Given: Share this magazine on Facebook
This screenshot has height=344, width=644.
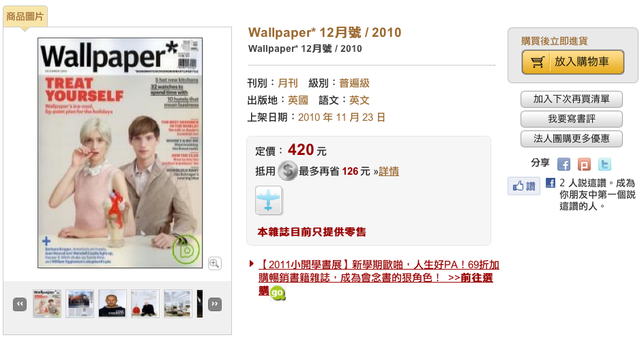Looking at the screenshot, I should [563, 164].
